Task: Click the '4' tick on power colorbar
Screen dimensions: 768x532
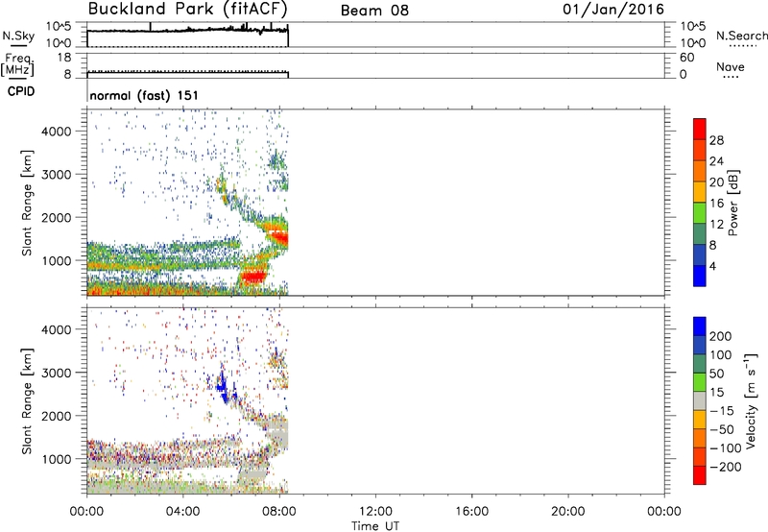Action: tap(712, 266)
